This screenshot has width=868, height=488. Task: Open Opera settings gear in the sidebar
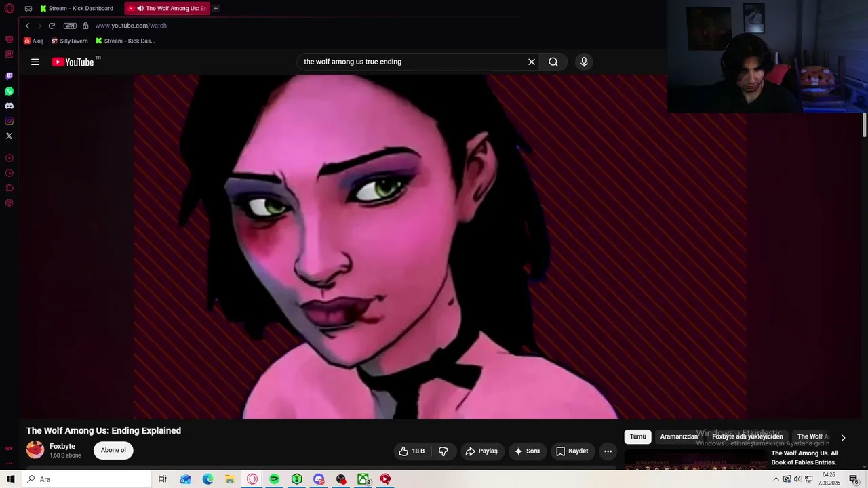pos(9,203)
